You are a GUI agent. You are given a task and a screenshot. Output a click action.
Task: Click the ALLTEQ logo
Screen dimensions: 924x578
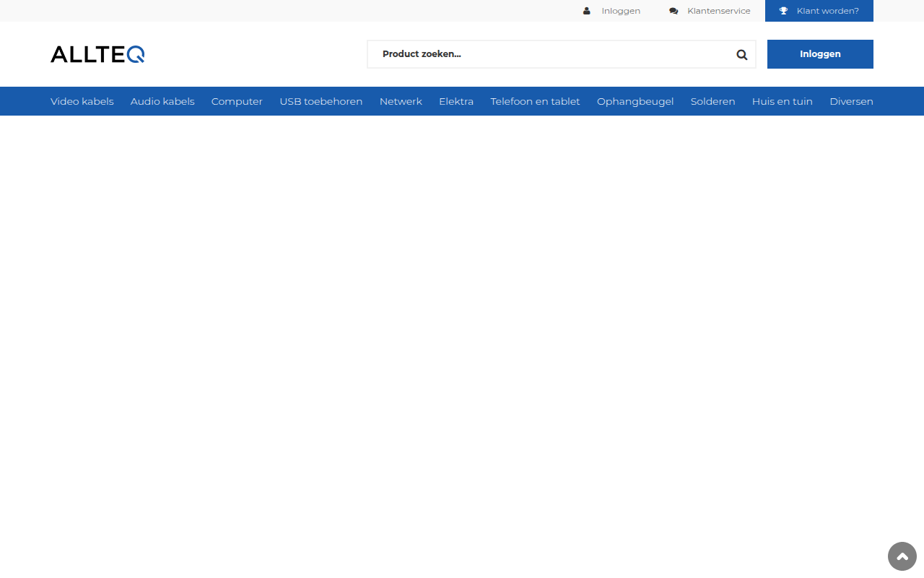pyautogui.click(x=97, y=54)
